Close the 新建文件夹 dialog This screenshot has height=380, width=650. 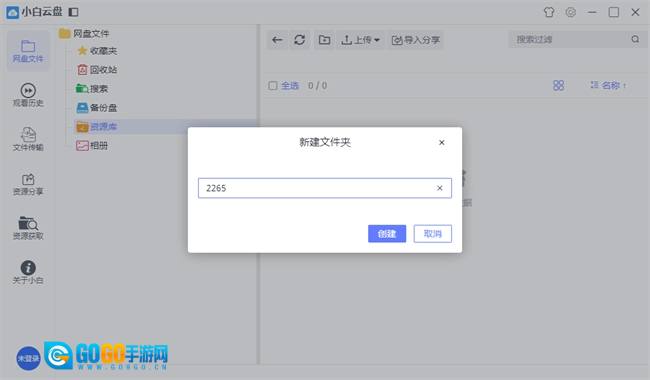pos(441,143)
